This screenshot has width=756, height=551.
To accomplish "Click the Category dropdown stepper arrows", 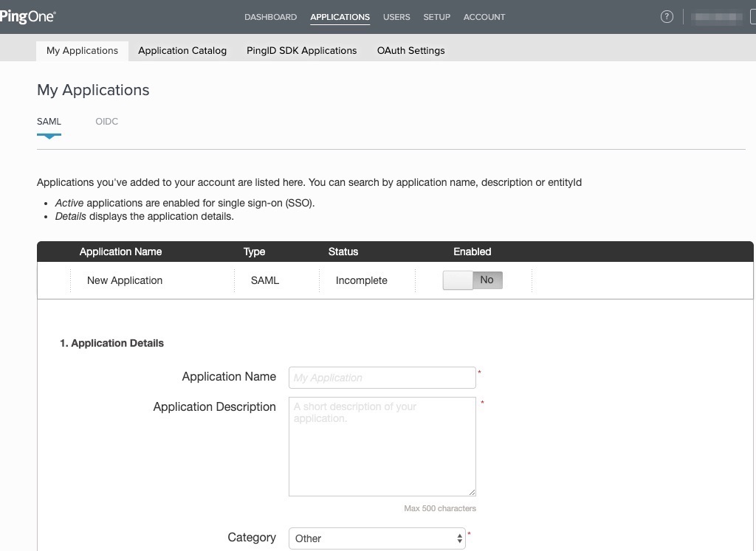I will pos(458,538).
